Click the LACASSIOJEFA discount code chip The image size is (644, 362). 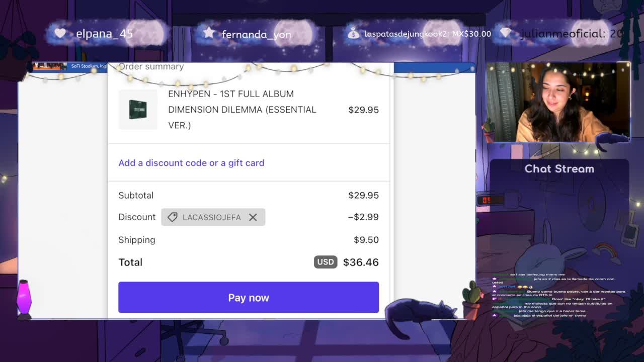pyautogui.click(x=213, y=217)
